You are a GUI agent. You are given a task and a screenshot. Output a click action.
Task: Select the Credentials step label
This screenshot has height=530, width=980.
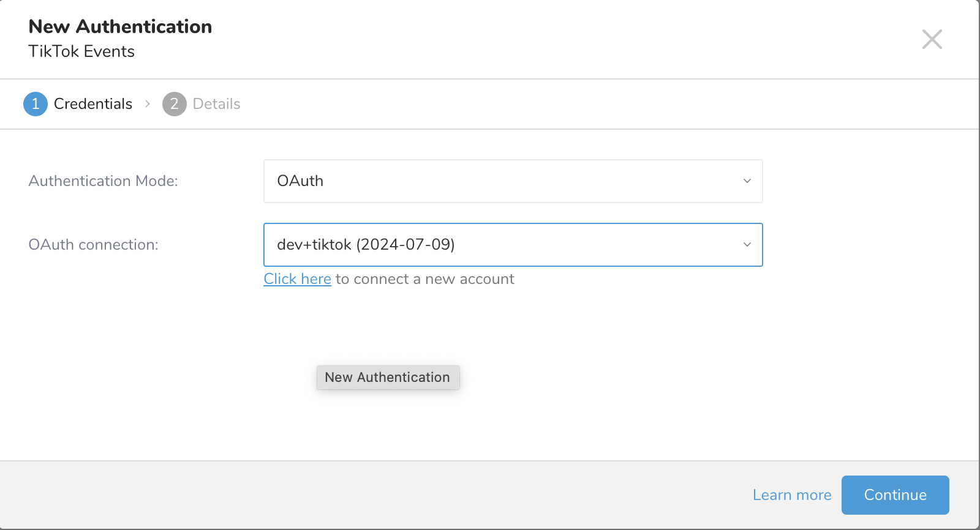point(92,104)
